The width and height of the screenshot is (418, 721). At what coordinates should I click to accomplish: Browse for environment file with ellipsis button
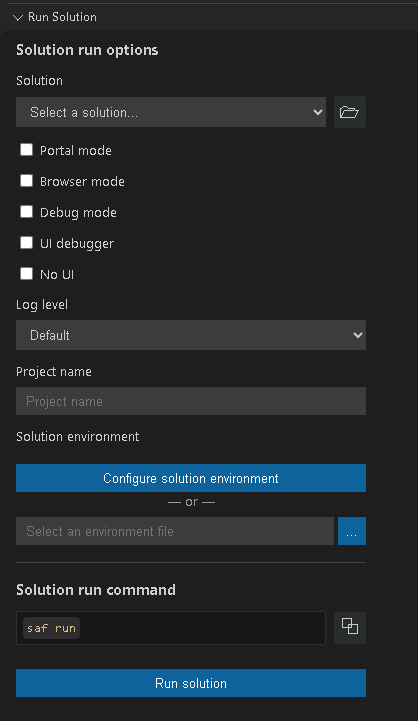coord(352,531)
